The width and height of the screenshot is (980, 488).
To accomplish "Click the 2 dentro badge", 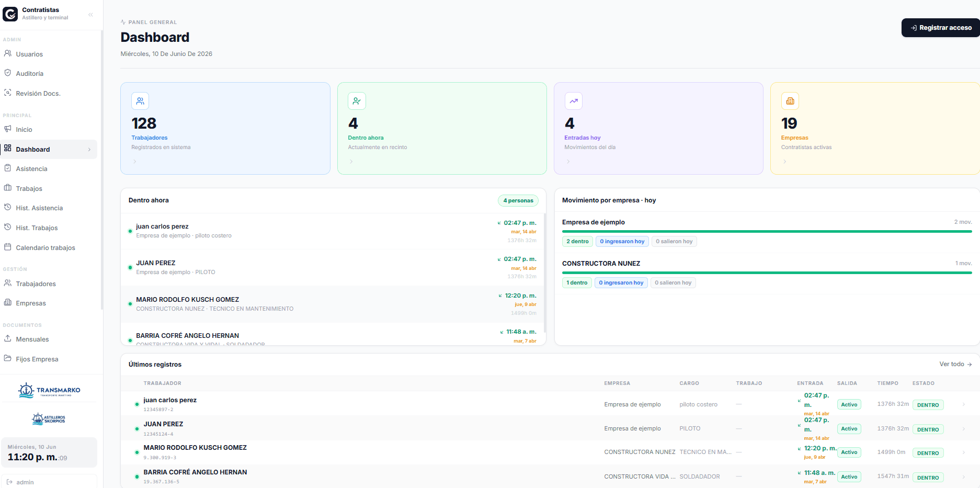I will point(577,241).
